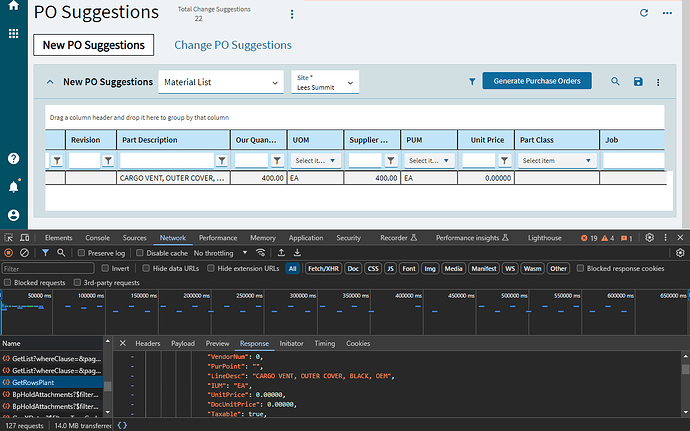Screen dimensions: 690x431
Task: Open the Material List dropdown
Action: 221,82
